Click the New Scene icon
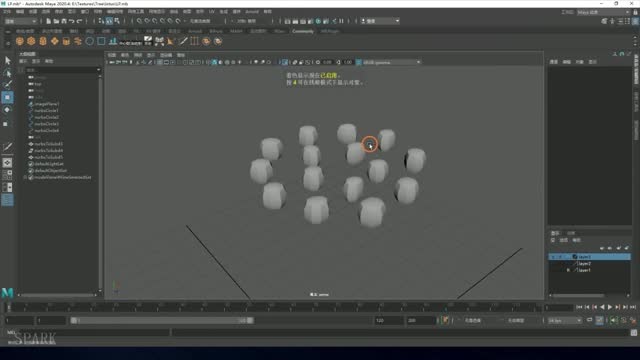This screenshot has height=360, width=640. (x=49, y=21)
